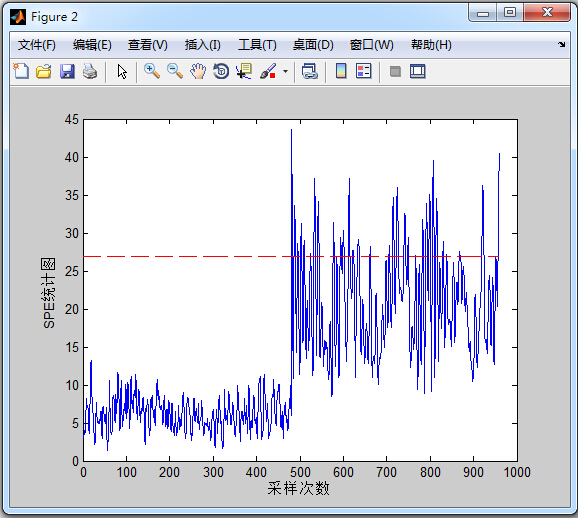Open a file with the folder icon

[44, 71]
